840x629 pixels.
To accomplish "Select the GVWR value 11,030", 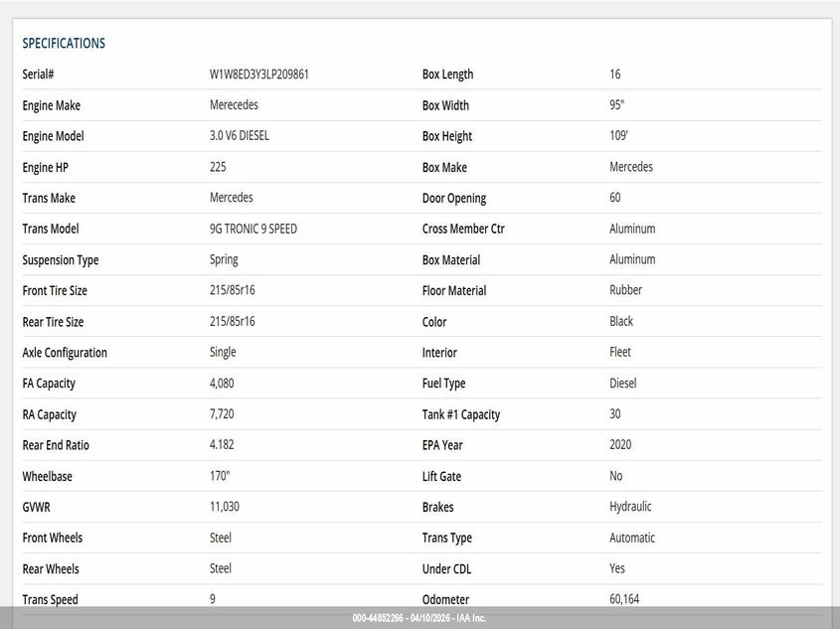I will 225,507.
